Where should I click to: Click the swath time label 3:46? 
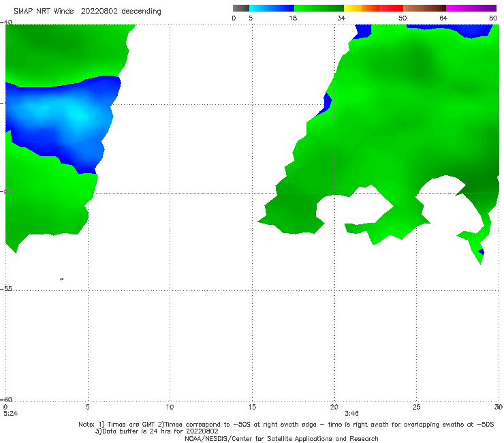click(x=351, y=414)
